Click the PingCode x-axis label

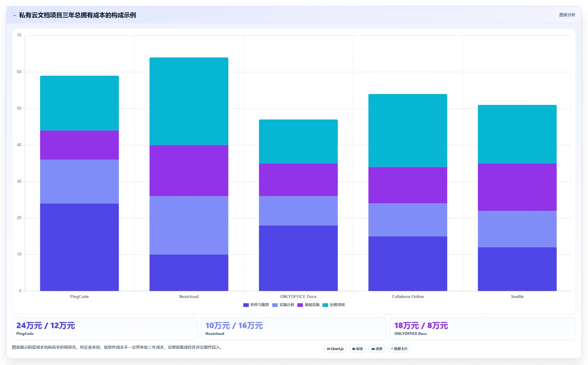pyautogui.click(x=79, y=296)
